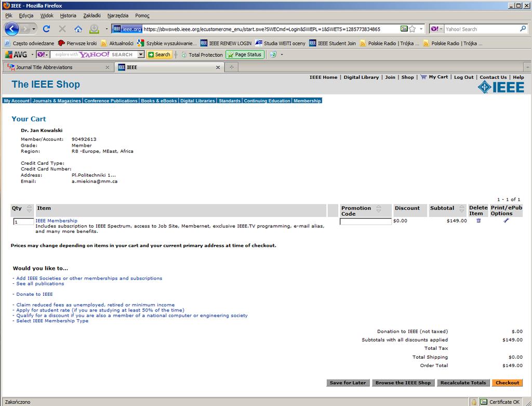The width and height of the screenshot is (532, 406).
Task: Open the Membership nav tab
Action: pos(307,100)
